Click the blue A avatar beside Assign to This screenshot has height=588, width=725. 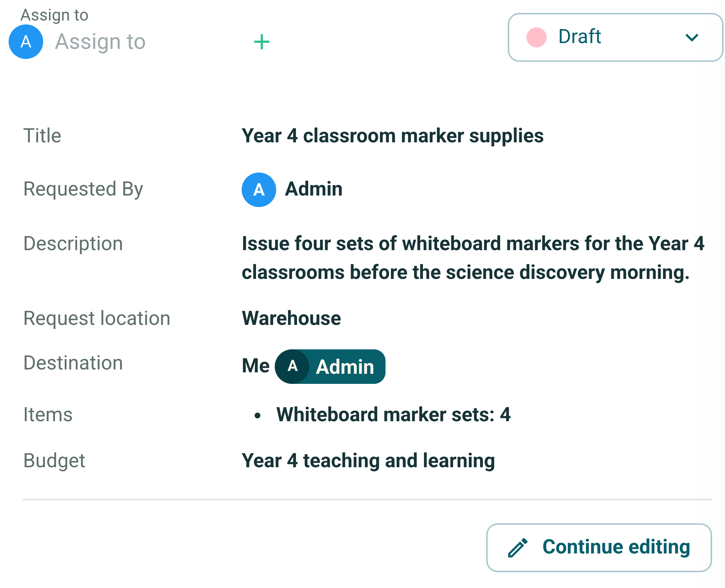click(26, 42)
